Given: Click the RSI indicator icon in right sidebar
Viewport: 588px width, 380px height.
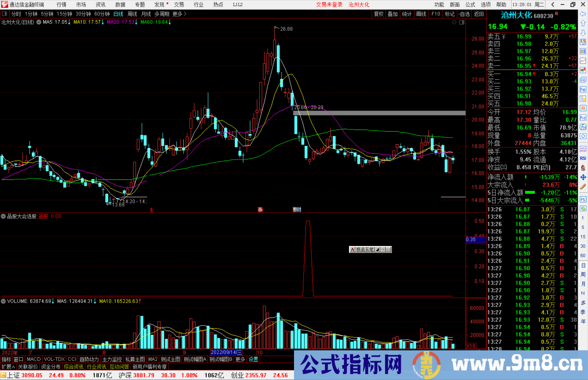Looking at the screenshot, I should point(583,158).
